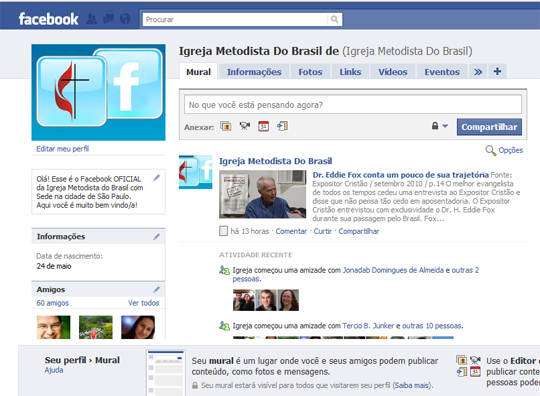This screenshot has width=540, height=396.
Task: Attach a photo using the photo icon
Action: [x=226, y=126]
